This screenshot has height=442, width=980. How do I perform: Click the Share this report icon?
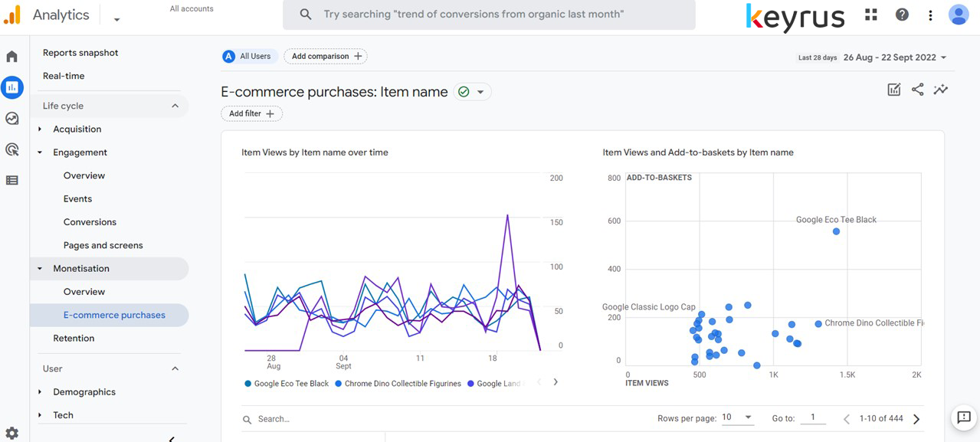tap(917, 90)
